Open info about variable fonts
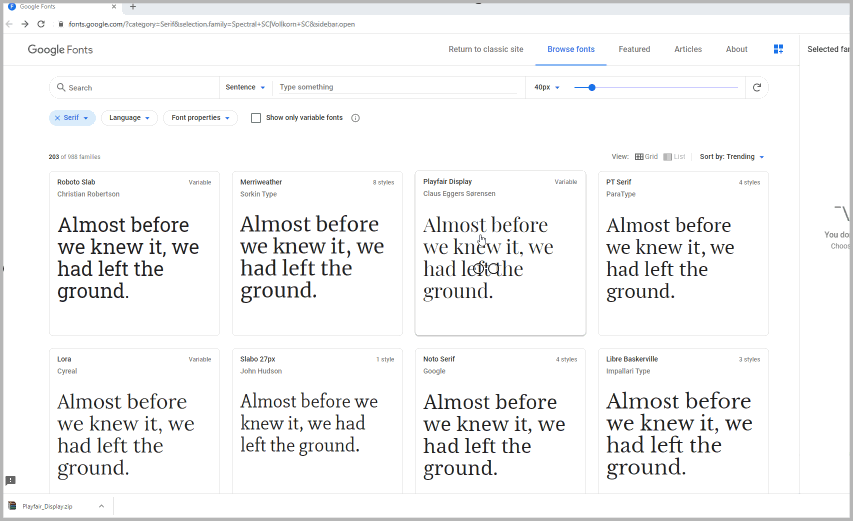This screenshot has height=521, width=853. pos(355,118)
